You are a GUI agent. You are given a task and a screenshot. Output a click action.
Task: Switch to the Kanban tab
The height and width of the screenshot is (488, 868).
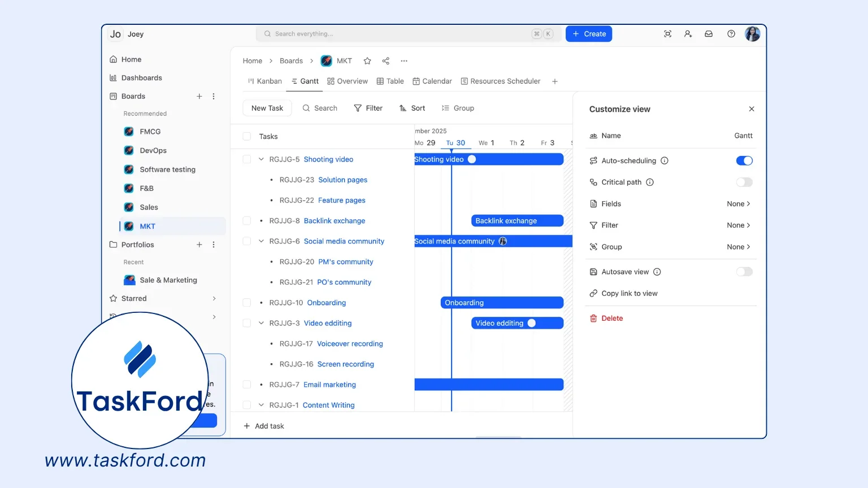point(264,81)
